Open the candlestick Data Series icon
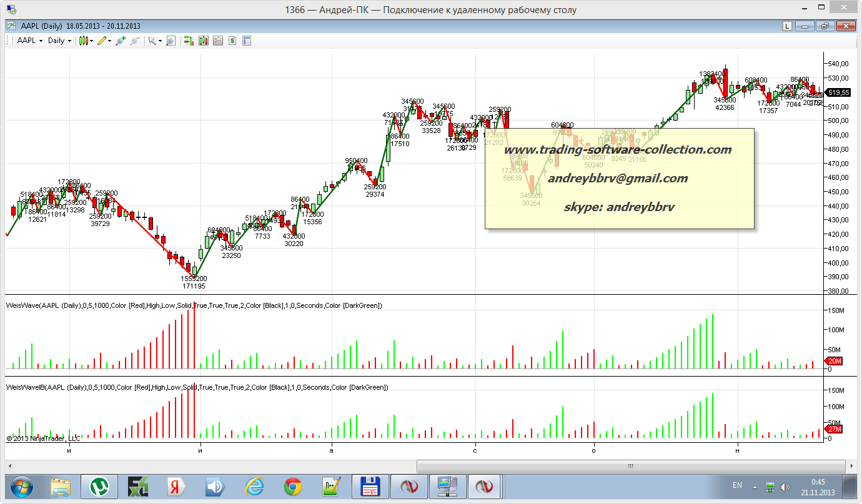The width and height of the screenshot is (862, 504). tap(204, 41)
